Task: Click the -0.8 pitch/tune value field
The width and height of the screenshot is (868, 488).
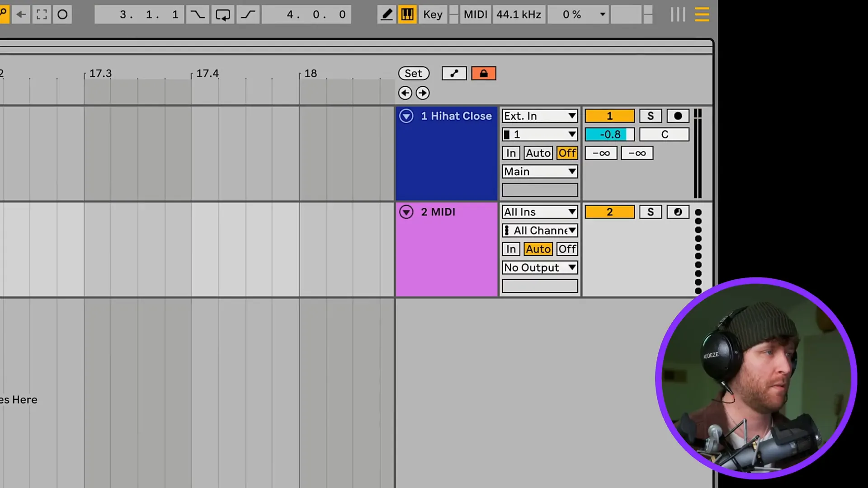Action: pos(609,135)
